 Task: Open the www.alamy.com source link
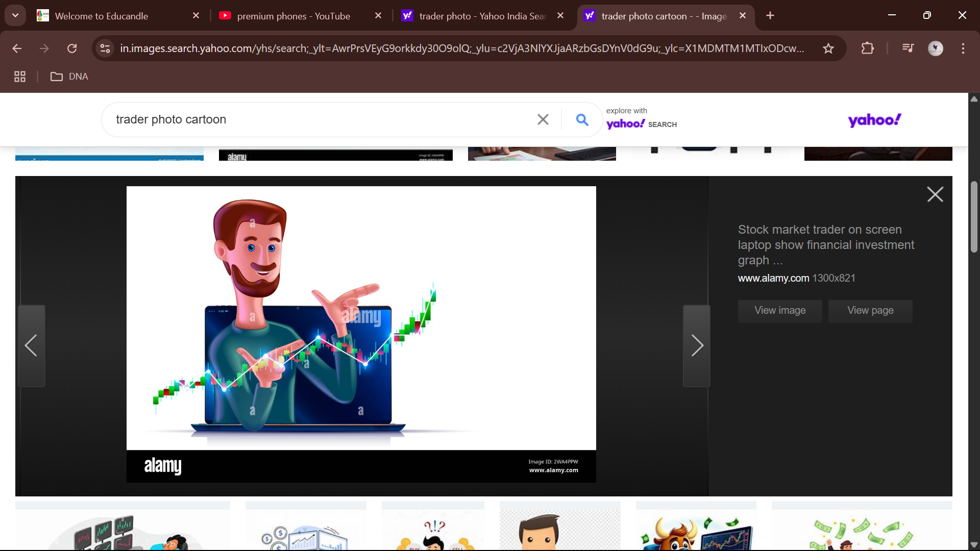[773, 278]
